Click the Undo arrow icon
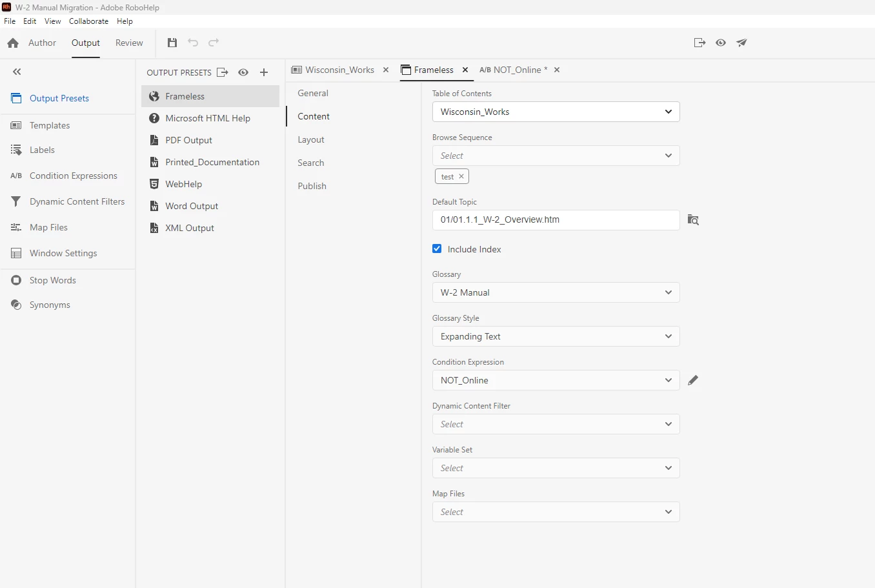Viewport: 875px width, 588px height. pyautogui.click(x=193, y=43)
